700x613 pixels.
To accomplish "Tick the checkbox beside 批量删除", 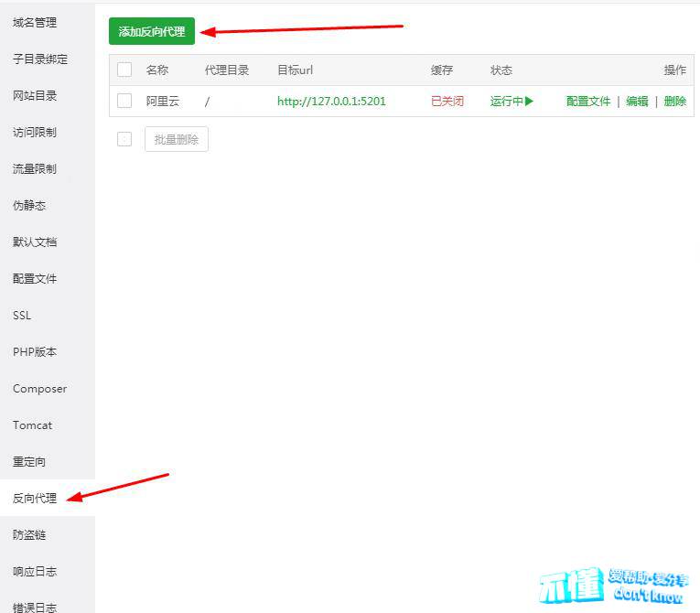I will coord(124,139).
